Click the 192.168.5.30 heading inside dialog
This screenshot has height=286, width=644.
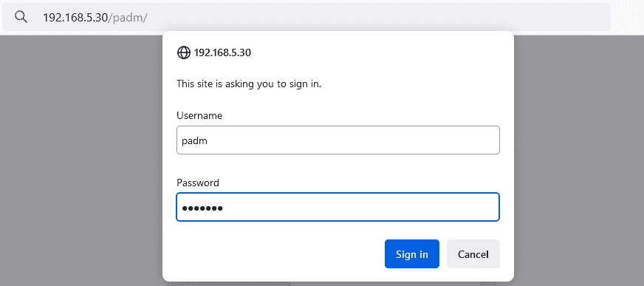(222, 52)
